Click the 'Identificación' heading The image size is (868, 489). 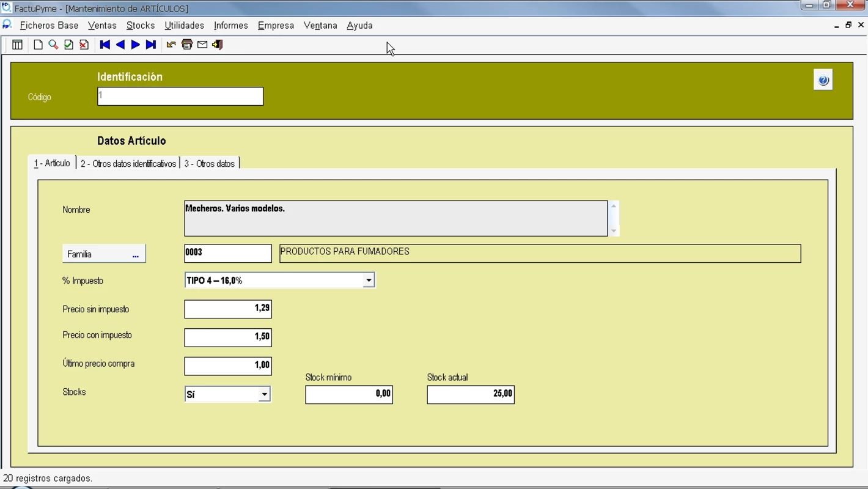pyautogui.click(x=130, y=77)
